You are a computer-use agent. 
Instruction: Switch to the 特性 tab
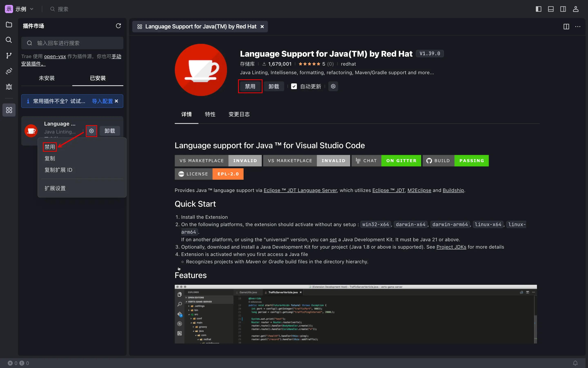point(210,114)
